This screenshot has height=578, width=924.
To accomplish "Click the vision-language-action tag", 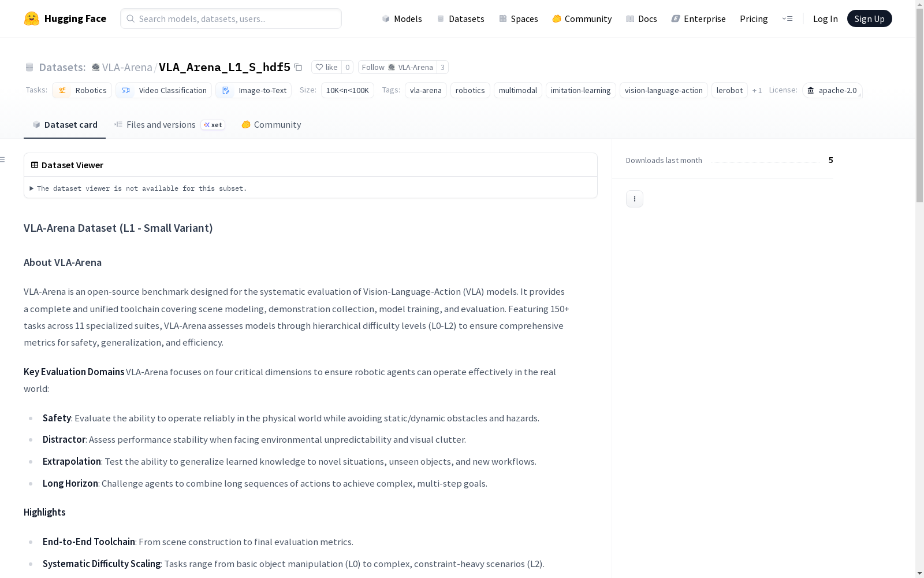I will tap(664, 91).
